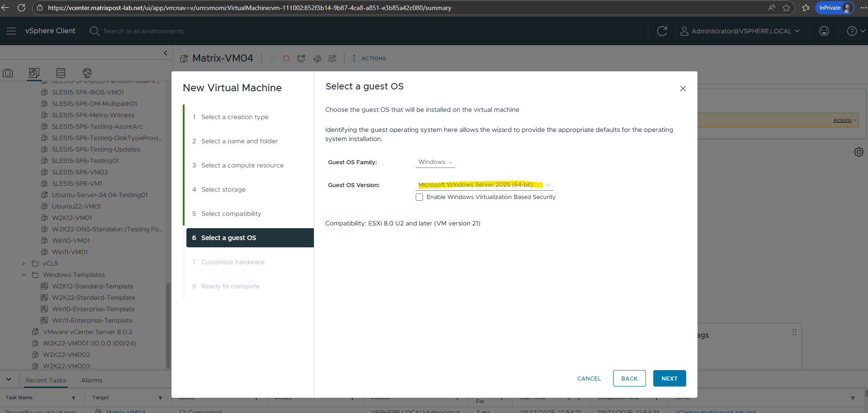Open the browser settings ellipsis menu
868x413 pixels.
click(x=863, y=8)
